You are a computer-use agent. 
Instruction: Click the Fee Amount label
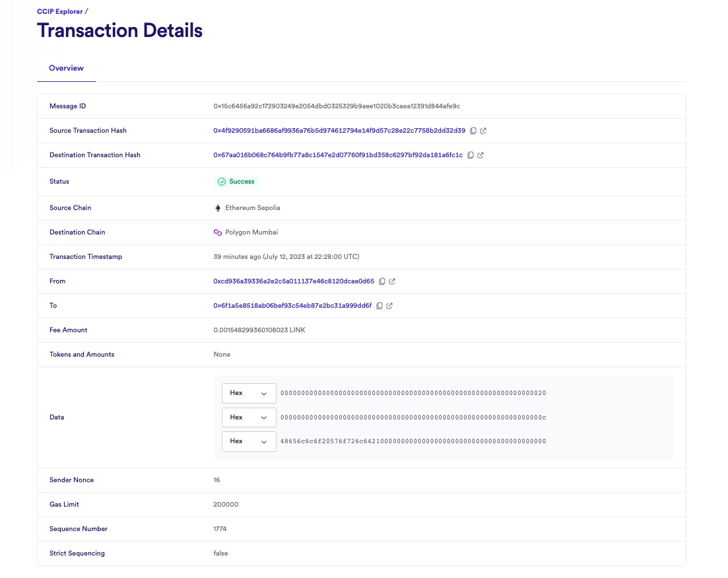tap(68, 330)
